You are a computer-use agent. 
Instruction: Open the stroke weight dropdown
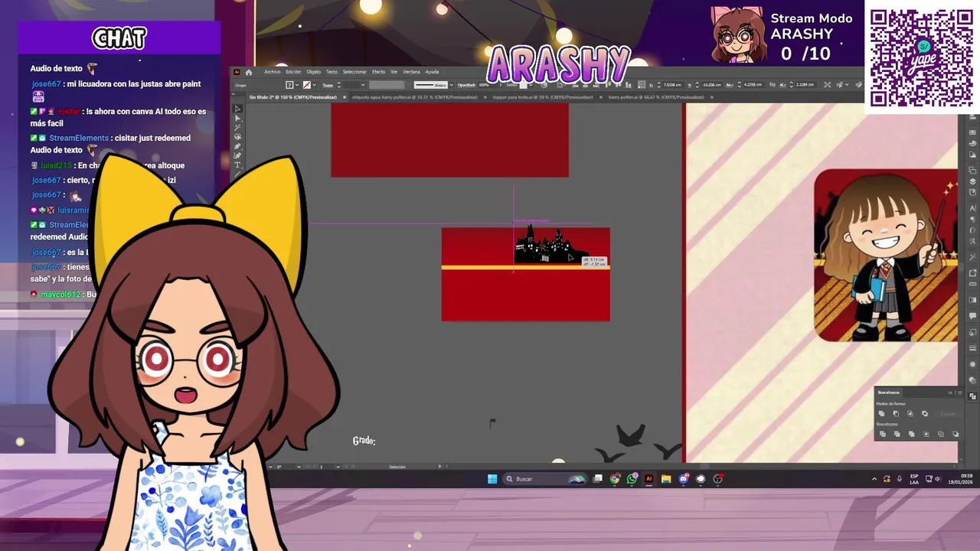click(363, 85)
